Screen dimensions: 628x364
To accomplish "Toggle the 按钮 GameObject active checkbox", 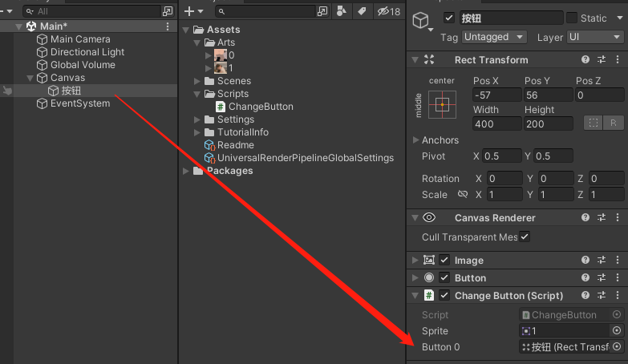I will (449, 18).
